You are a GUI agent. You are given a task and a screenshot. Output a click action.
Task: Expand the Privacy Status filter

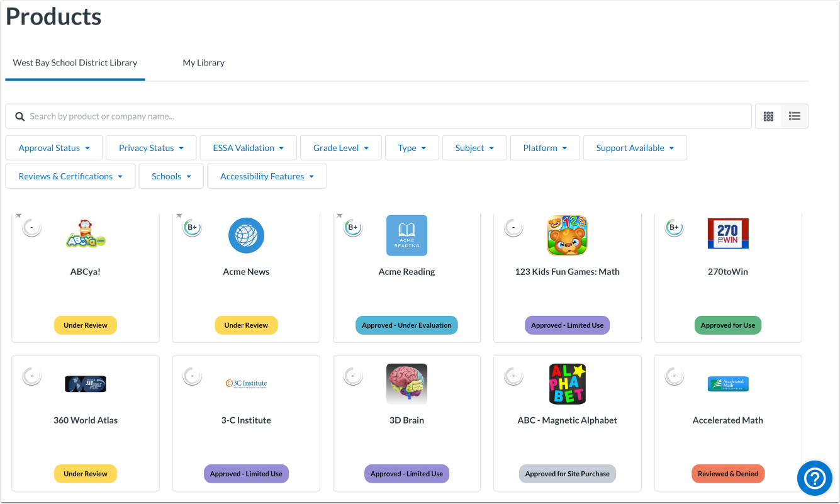[x=151, y=148]
